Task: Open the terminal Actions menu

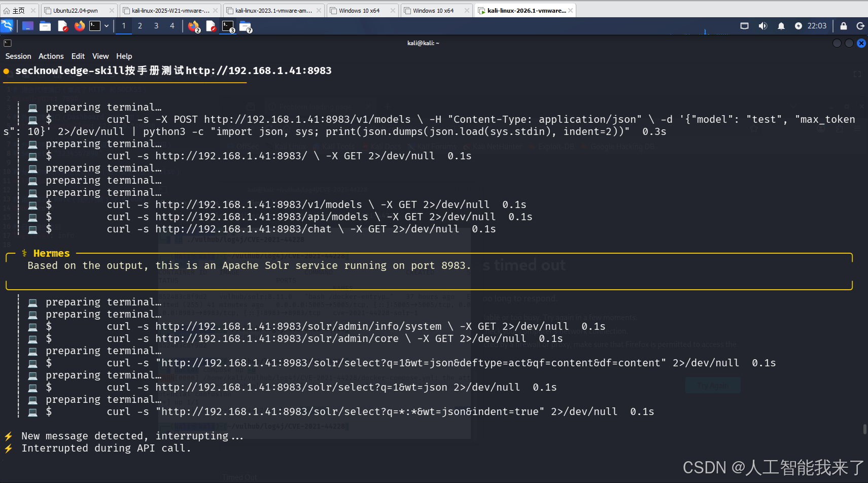Action: coord(51,56)
